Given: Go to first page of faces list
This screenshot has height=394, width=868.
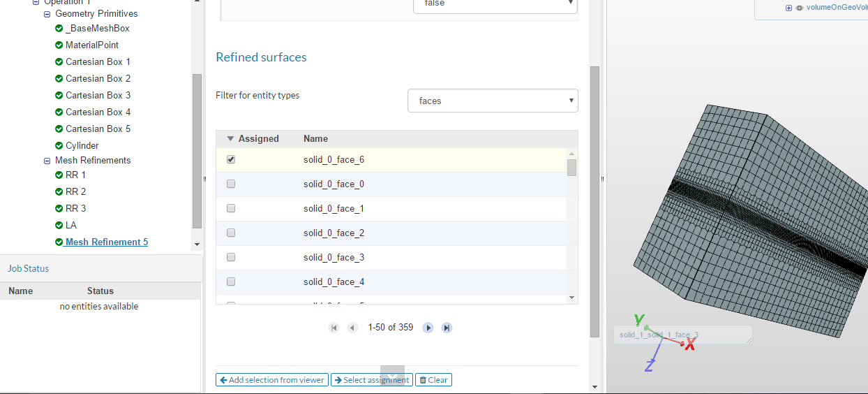Looking at the screenshot, I should [x=334, y=328].
